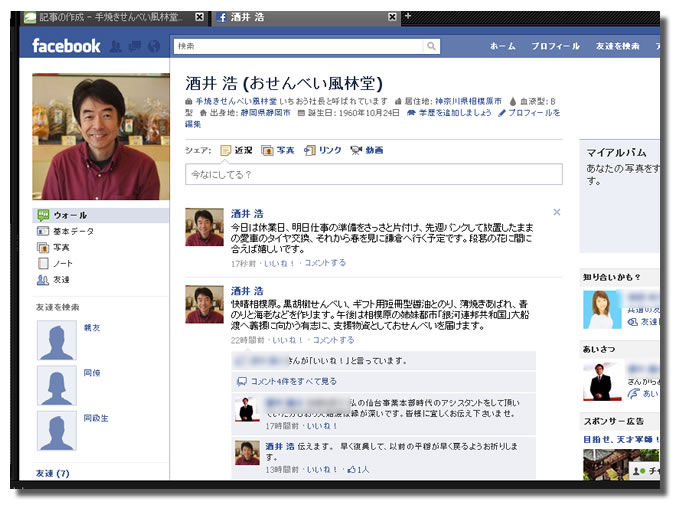The image size is (690, 514).
Task: Dismiss the first wall post with X
Action: coord(557,212)
